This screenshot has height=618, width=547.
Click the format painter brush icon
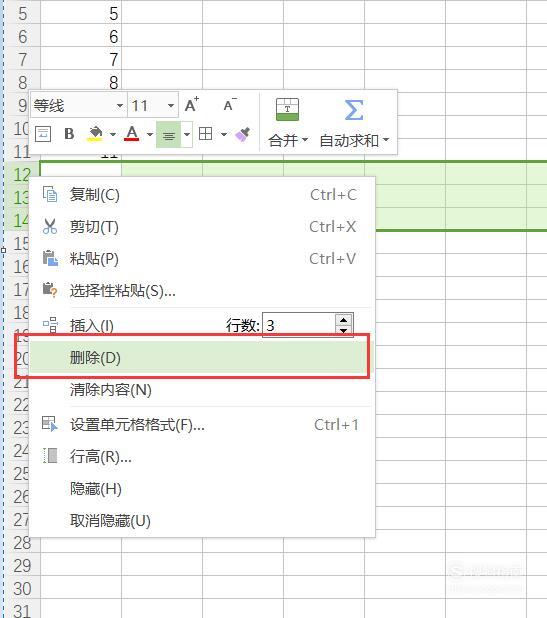[x=243, y=134]
